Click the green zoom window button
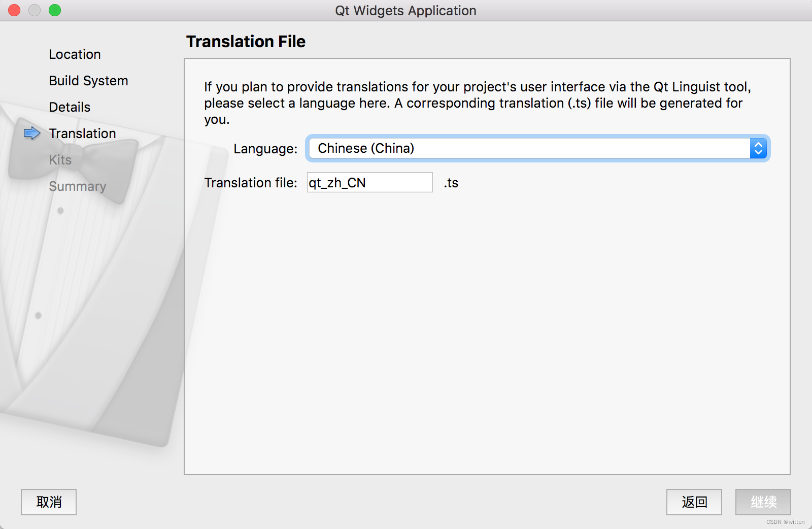Image resolution: width=812 pixels, height=529 pixels. pyautogui.click(x=55, y=10)
